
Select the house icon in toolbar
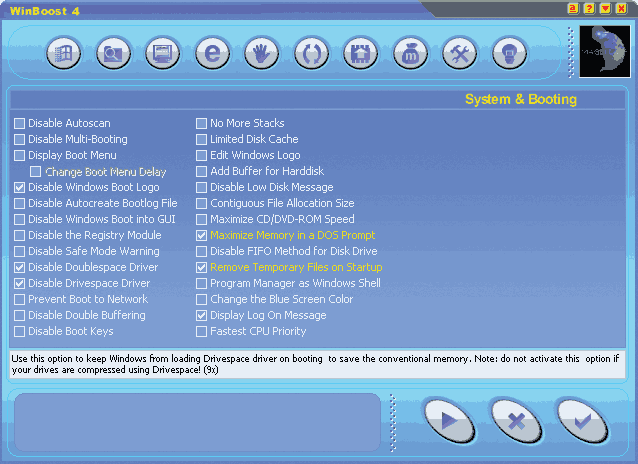click(361, 53)
